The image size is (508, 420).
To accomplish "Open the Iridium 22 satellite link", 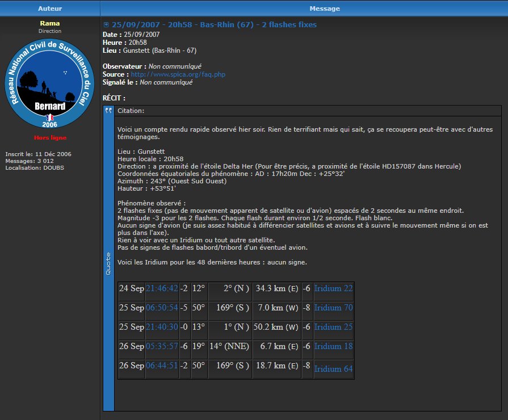I will click(x=333, y=288).
